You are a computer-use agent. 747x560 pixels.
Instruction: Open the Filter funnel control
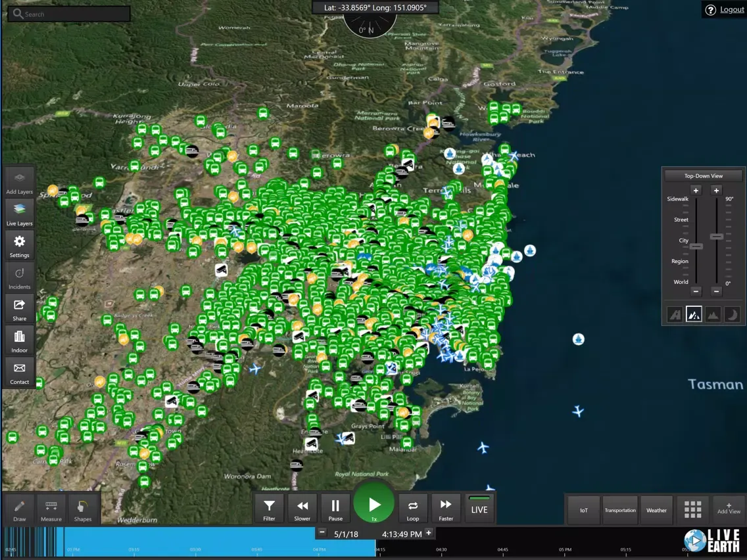point(269,509)
